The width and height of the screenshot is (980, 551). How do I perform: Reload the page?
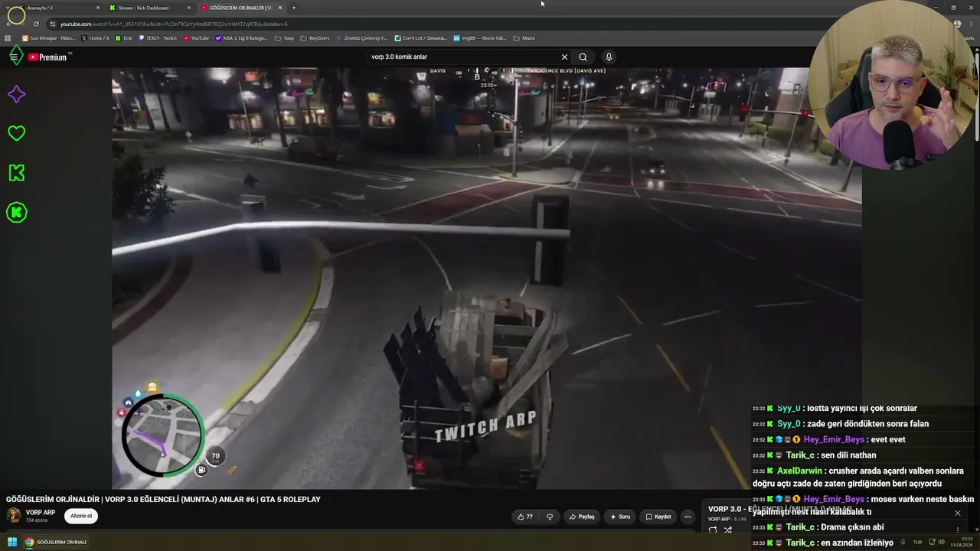[36, 24]
